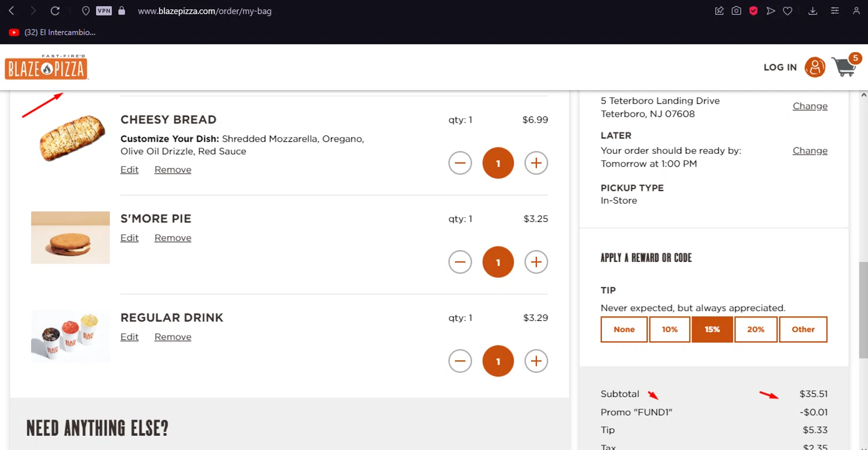View site security lock info

click(122, 10)
